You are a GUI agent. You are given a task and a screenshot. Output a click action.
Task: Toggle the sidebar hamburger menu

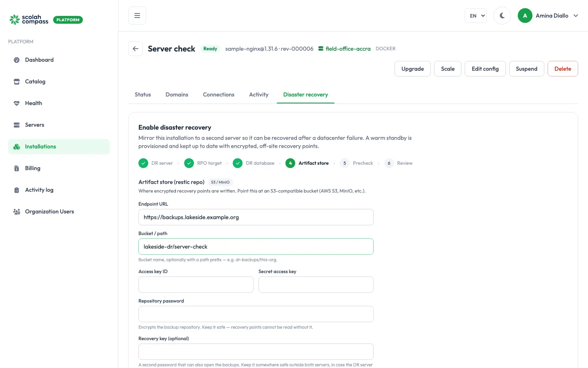click(137, 16)
